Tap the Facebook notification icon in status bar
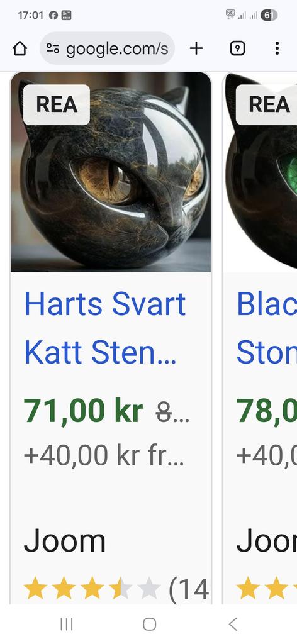This screenshot has width=297, height=644. pyautogui.click(x=53, y=15)
